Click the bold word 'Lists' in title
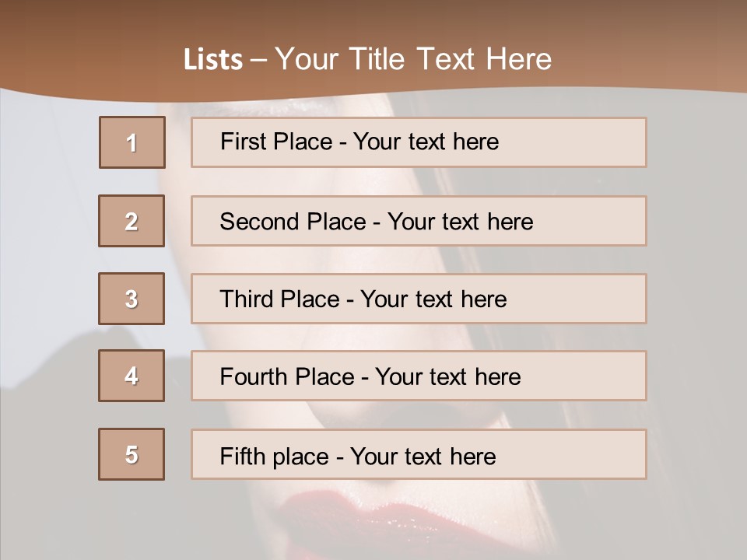Viewport: 747px width, 560px height. click(213, 60)
